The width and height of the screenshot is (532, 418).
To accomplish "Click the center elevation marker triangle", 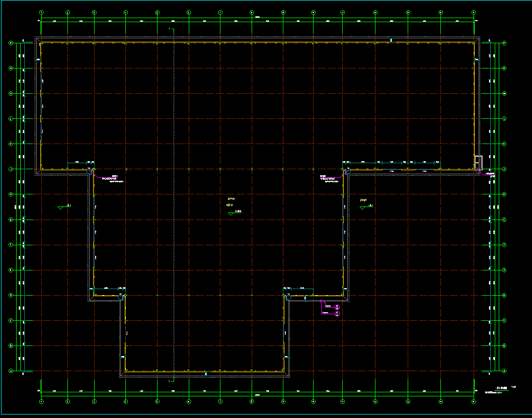I will click(231, 214).
